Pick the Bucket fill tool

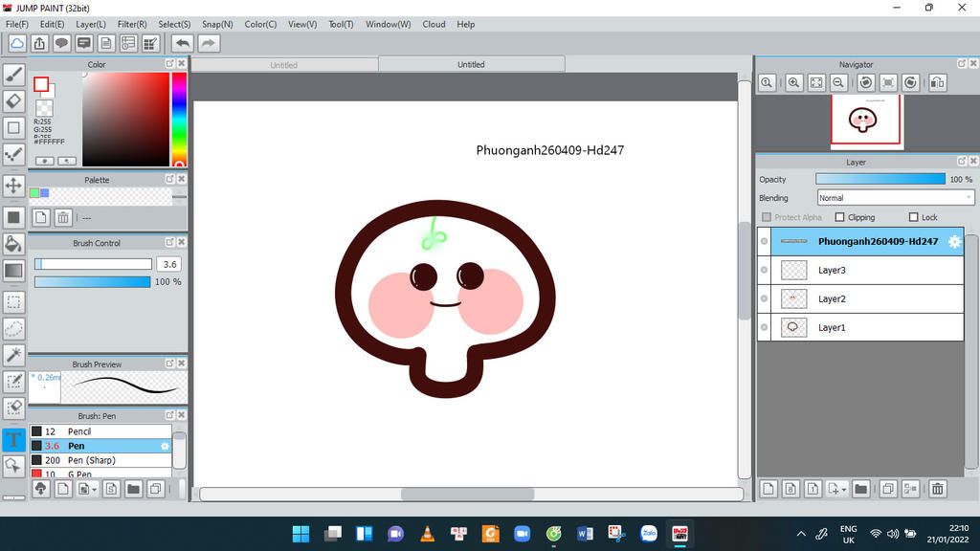pyautogui.click(x=13, y=244)
